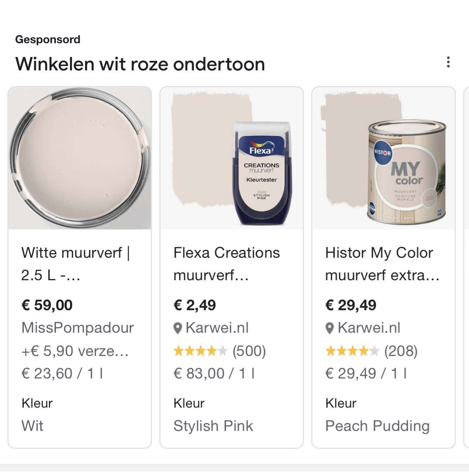Click Karwei.nl location pin on Histor card
469x476 pixels.
329,329
